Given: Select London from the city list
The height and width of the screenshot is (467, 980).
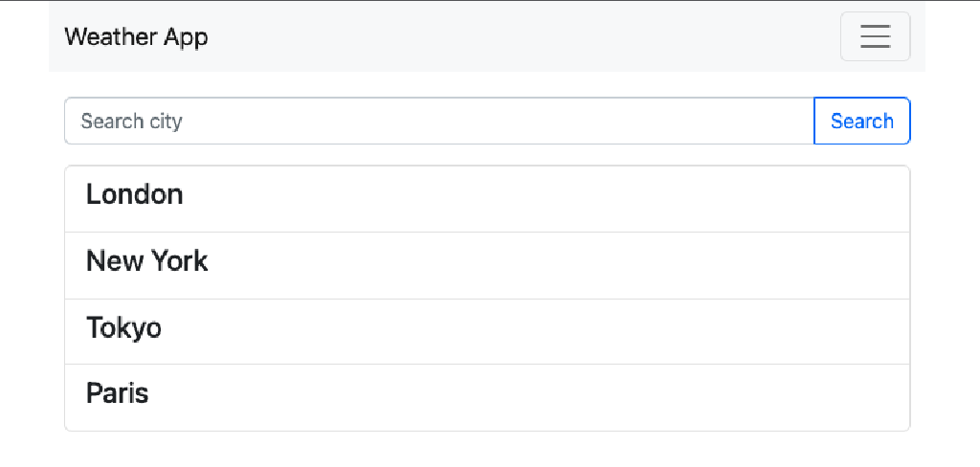Looking at the screenshot, I should point(487,199).
